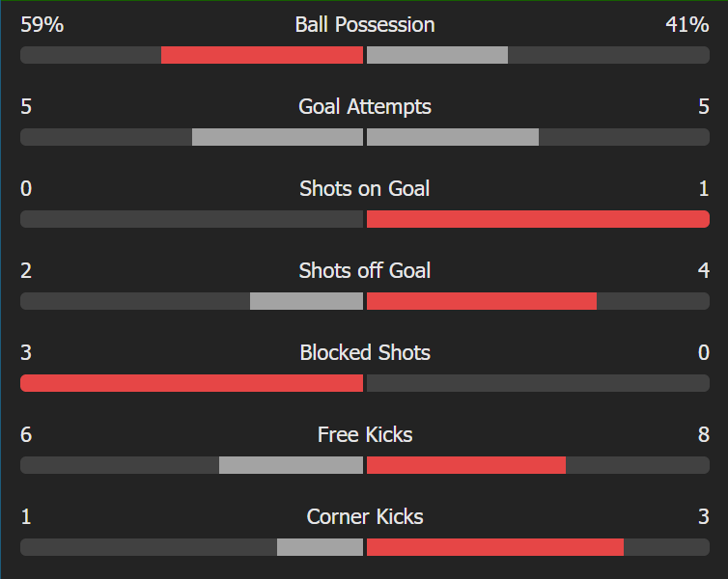Click the red home possession bar

[x=262, y=55]
